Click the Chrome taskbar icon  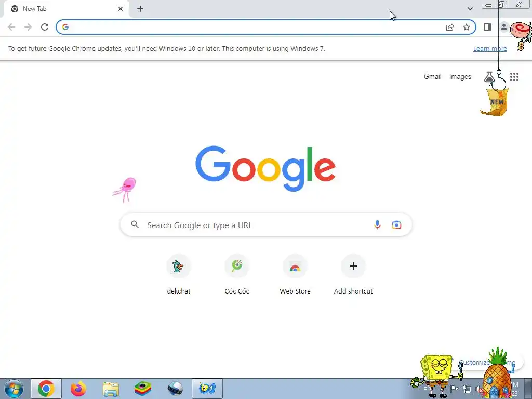(x=46, y=389)
